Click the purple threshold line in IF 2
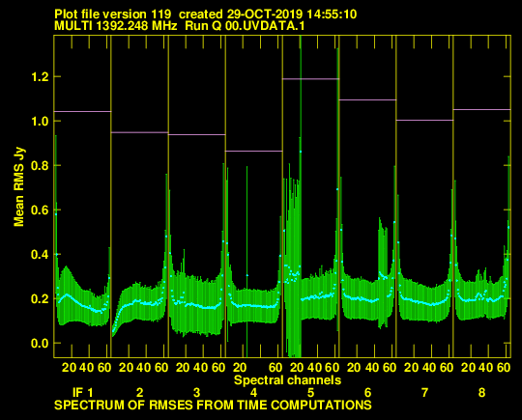Viewport: 522px width, 420px height. click(x=139, y=132)
